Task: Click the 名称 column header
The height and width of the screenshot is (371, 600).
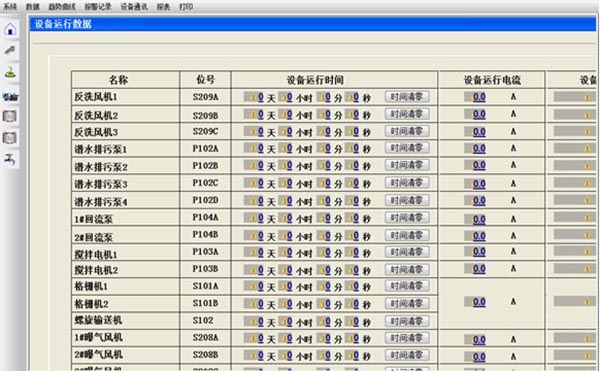Action: [x=125, y=80]
